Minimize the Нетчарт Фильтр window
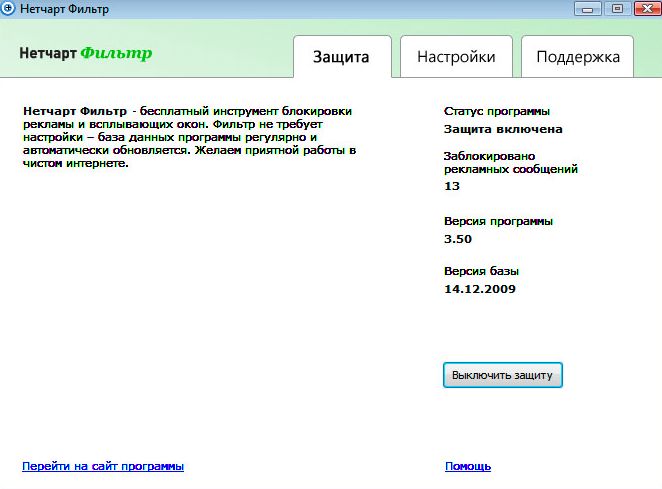The width and height of the screenshot is (662, 489). point(587,8)
